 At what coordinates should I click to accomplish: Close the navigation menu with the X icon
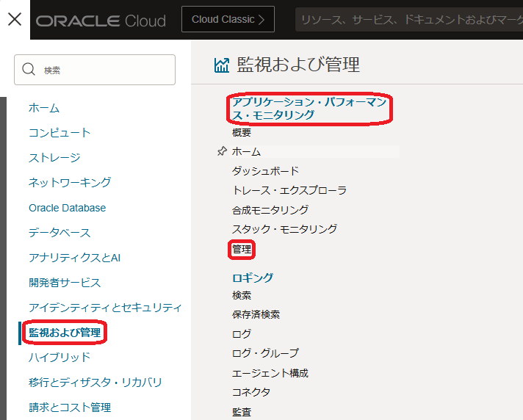(x=15, y=19)
